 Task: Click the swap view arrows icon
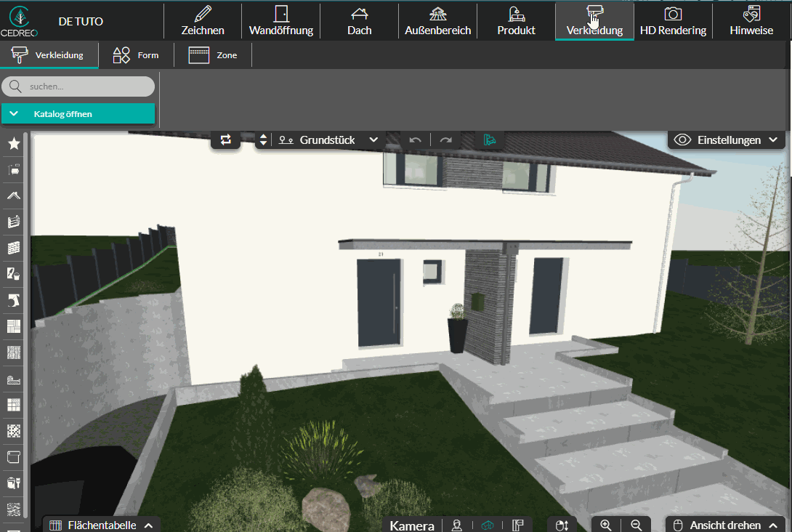226,140
